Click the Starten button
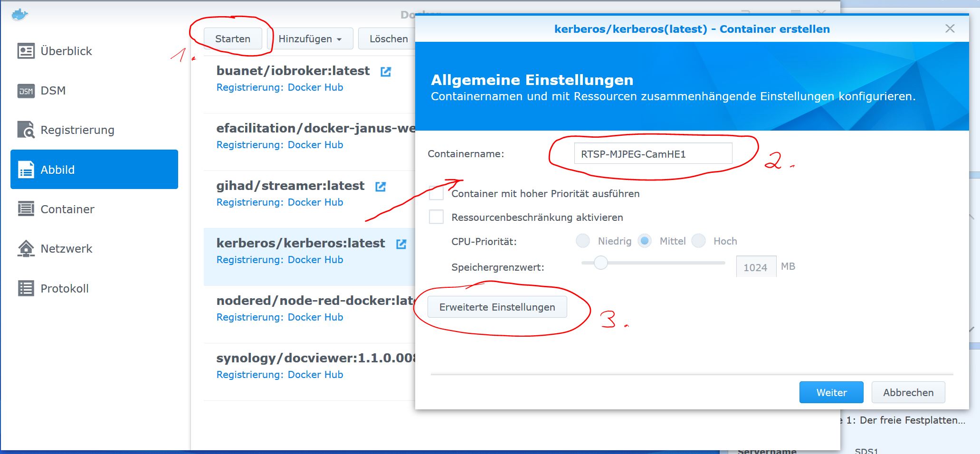Viewport: 980px width, 454px height. pos(233,39)
